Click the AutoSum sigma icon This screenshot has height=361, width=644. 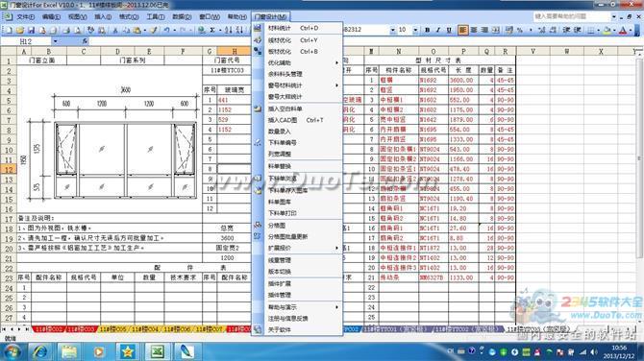tap(212, 30)
